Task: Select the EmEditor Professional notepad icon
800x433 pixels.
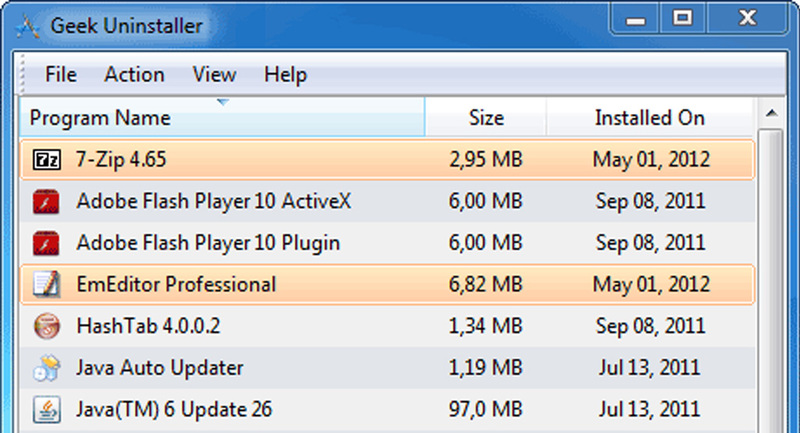Action: [x=45, y=285]
